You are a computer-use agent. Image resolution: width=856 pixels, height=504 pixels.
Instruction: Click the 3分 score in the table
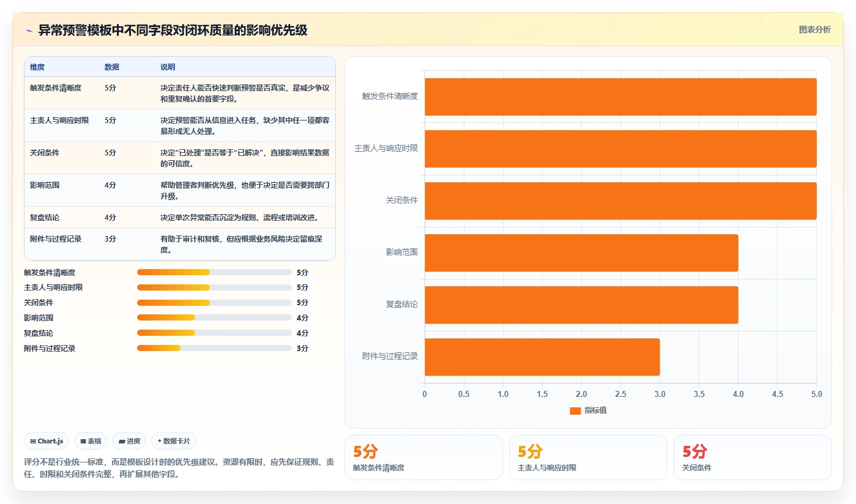pos(110,239)
